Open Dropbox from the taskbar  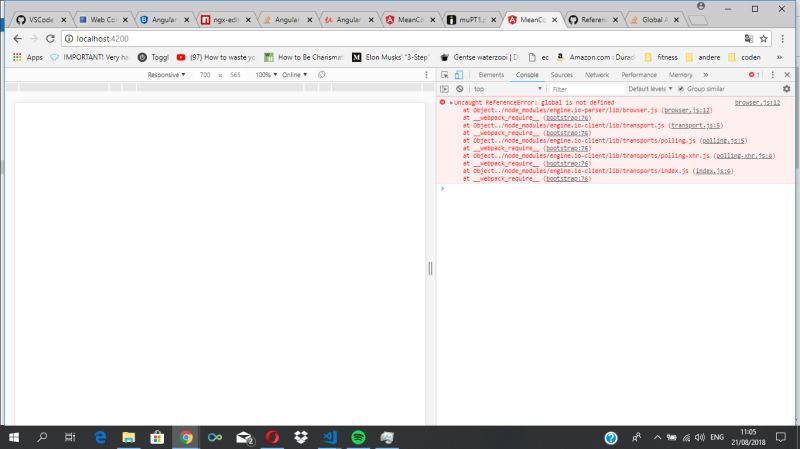[301, 437]
